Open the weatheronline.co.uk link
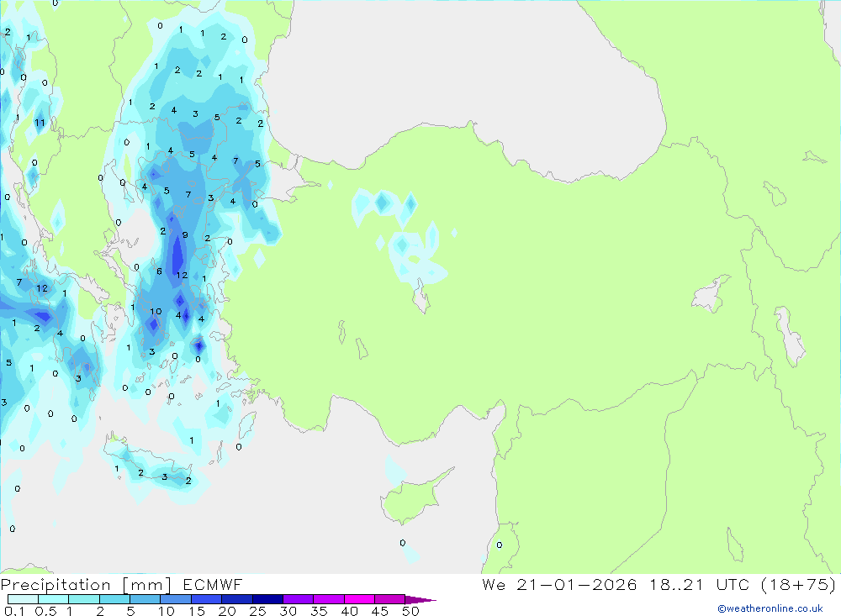841x616 pixels. [770, 608]
